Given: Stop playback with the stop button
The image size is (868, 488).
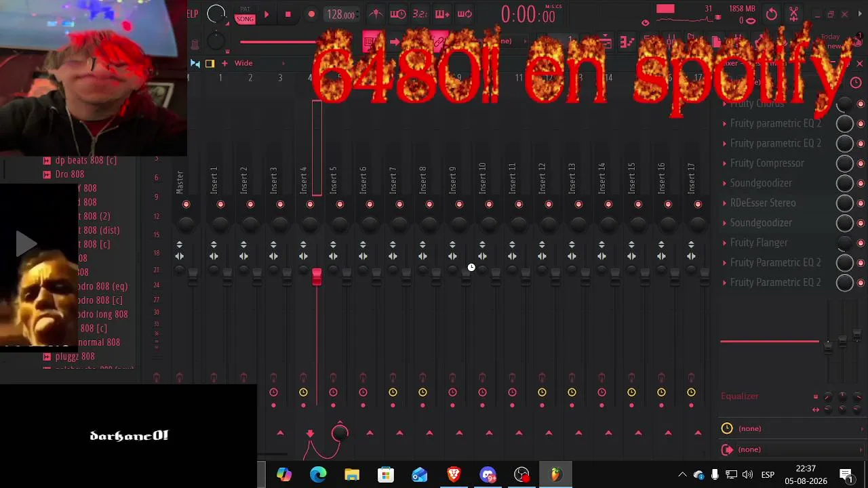Looking at the screenshot, I should tap(288, 14).
